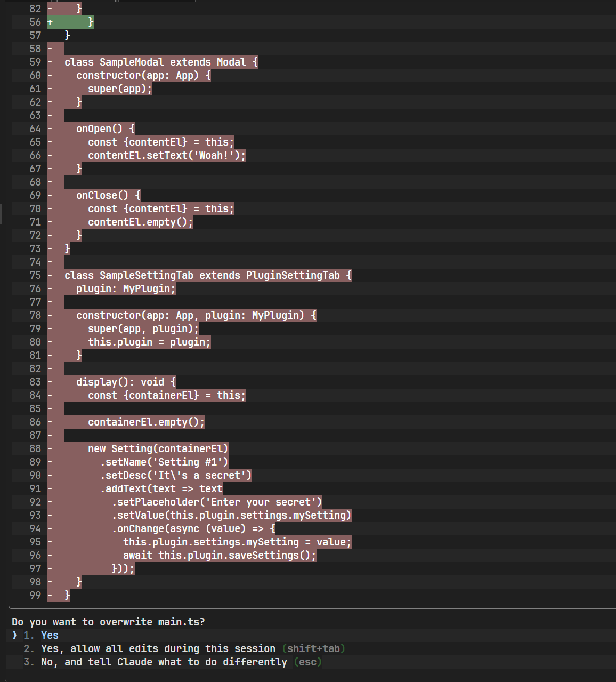Click the '(esc)' shortcut hint
Image resolution: width=616 pixels, height=682 pixels.
(307, 662)
